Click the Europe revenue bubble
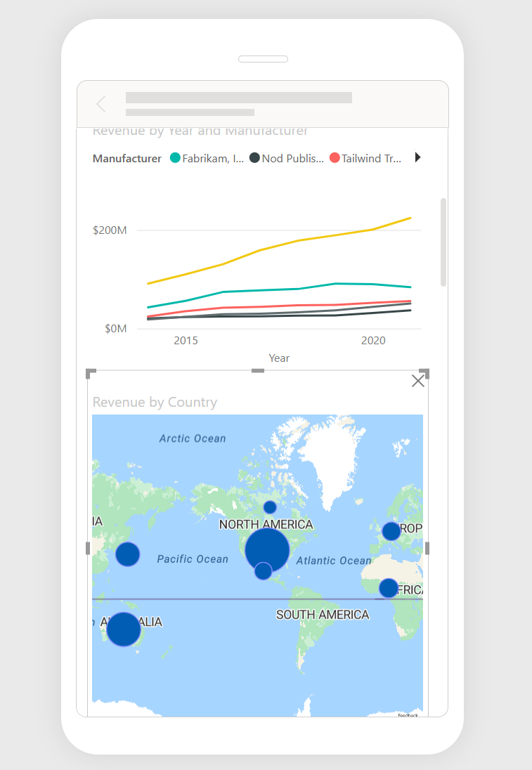This screenshot has width=532, height=770. coord(391,531)
